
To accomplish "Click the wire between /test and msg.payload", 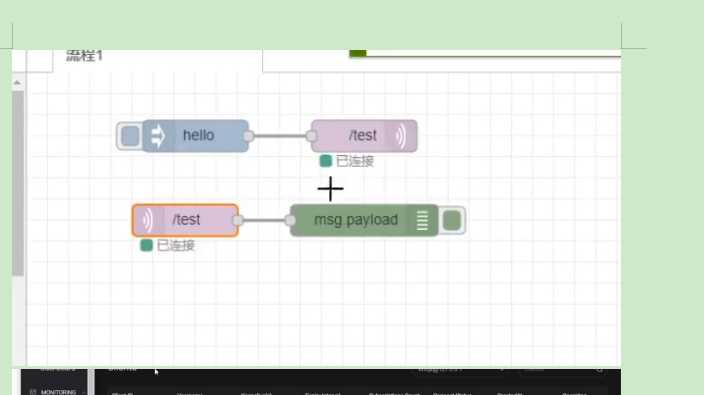I will 264,220.
